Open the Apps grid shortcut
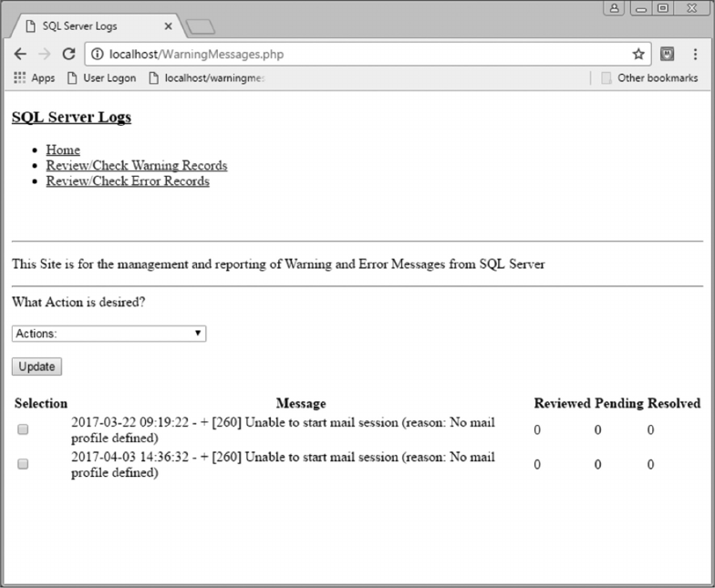 pyautogui.click(x=35, y=78)
